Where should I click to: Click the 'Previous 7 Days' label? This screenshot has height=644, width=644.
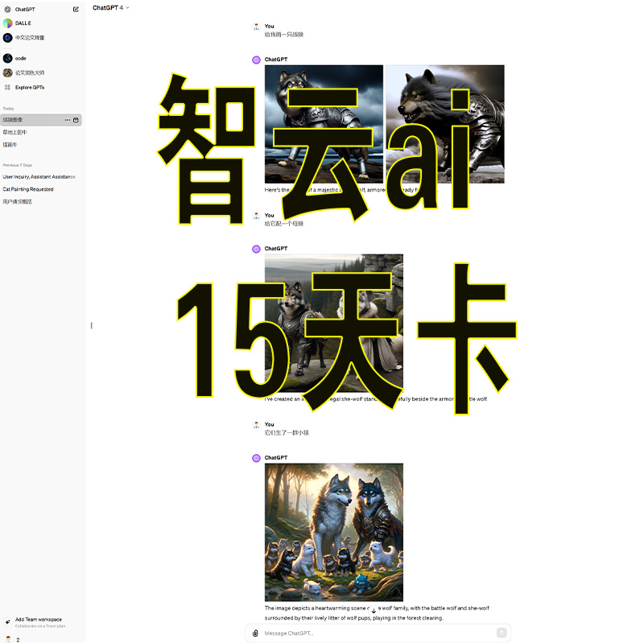coord(17,165)
